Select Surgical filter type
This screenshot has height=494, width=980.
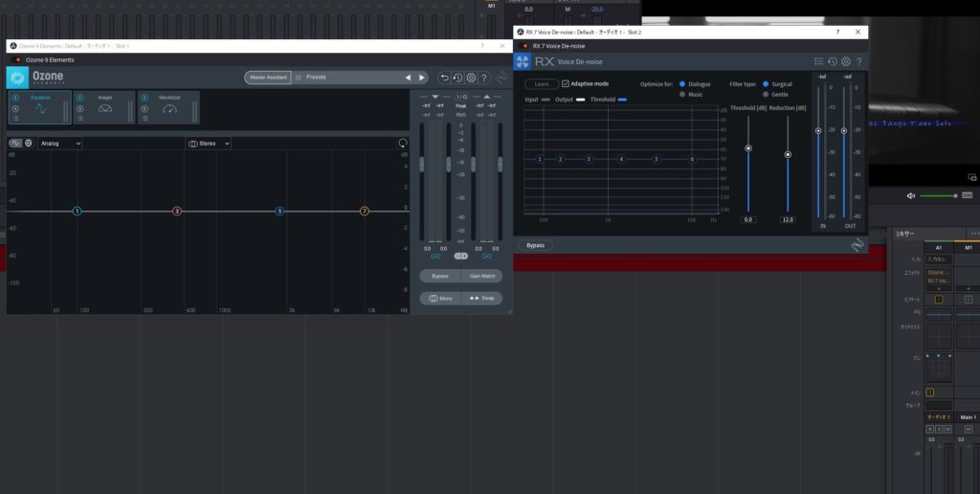point(766,84)
